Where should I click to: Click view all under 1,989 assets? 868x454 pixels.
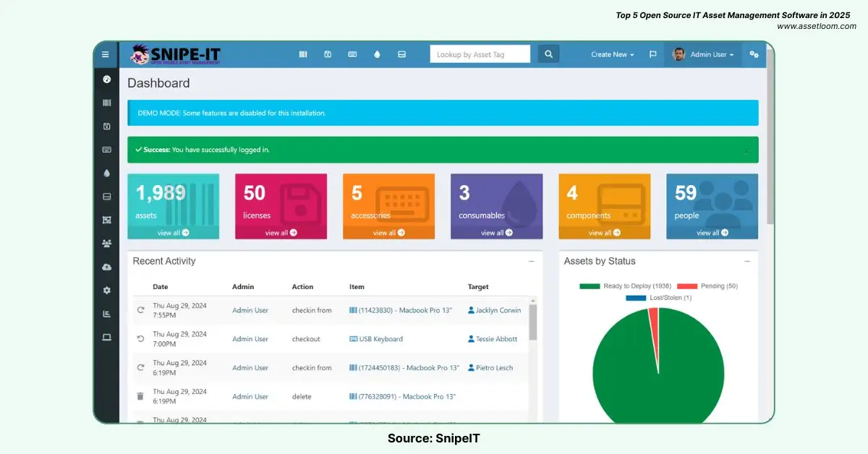(x=173, y=233)
